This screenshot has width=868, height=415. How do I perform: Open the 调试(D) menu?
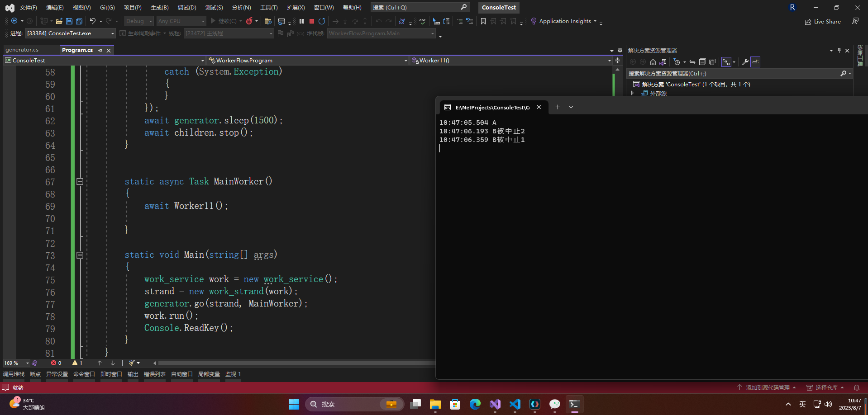click(187, 7)
